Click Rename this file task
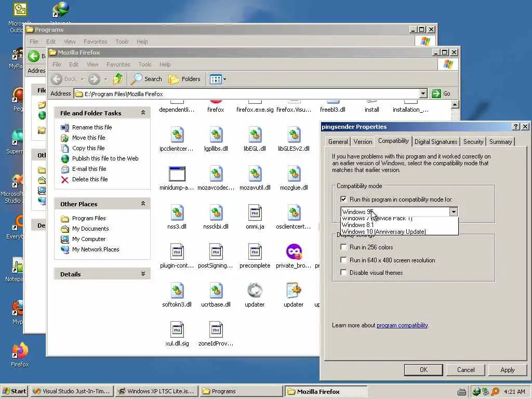The width and height of the screenshot is (532, 399). pyautogui.click(x=86, y=127)
